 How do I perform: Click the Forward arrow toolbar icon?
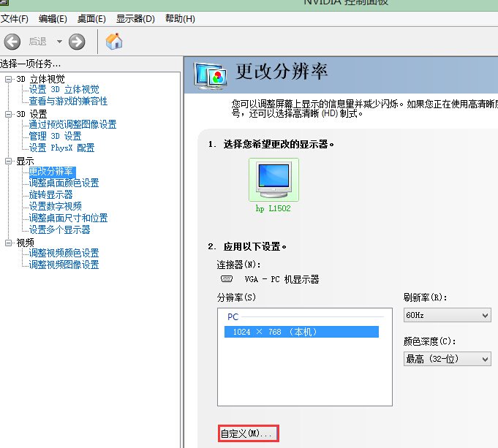pyautogui.click(x=77, y=42)
